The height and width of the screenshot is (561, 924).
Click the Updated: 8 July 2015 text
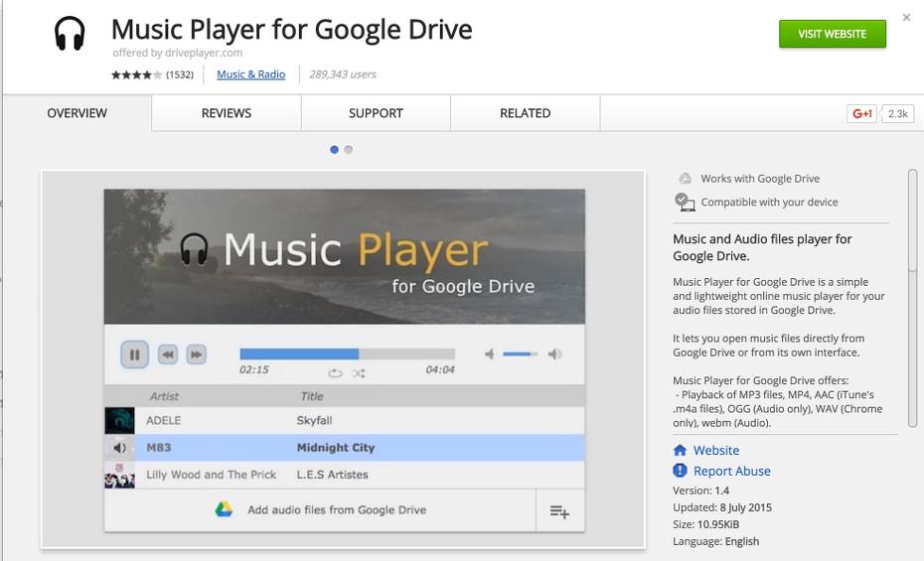click(722, 507)
